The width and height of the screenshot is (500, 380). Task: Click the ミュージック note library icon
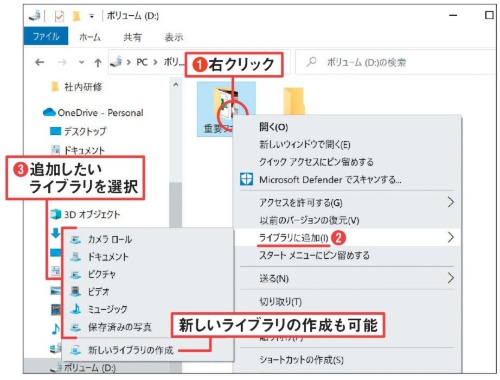point(76,309)
